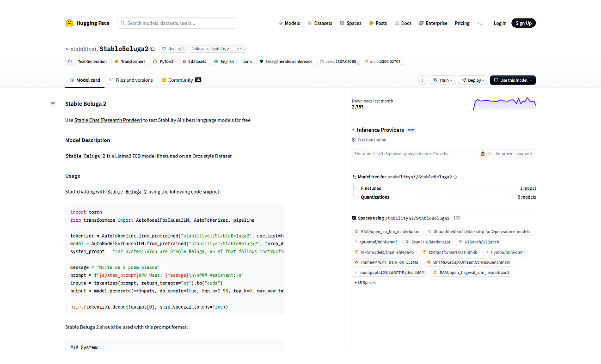Open the BAAI/open_cn_llm_leaderboard space
The image size is (601, 364).
click(387, 232)
